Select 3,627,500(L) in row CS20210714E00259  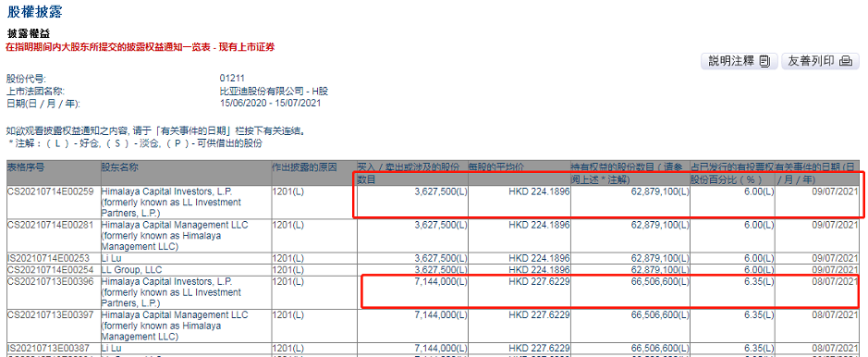[x=441, y=191]
